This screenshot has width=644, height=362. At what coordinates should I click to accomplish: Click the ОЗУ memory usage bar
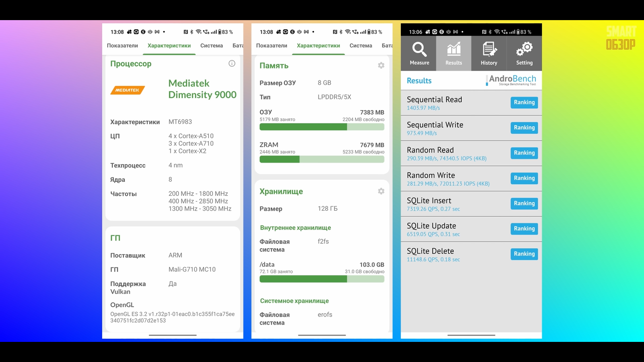coord(322,127)
